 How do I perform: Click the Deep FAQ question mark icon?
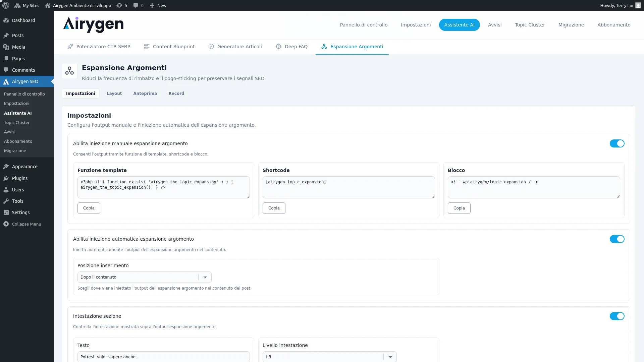tap(278, 47)
